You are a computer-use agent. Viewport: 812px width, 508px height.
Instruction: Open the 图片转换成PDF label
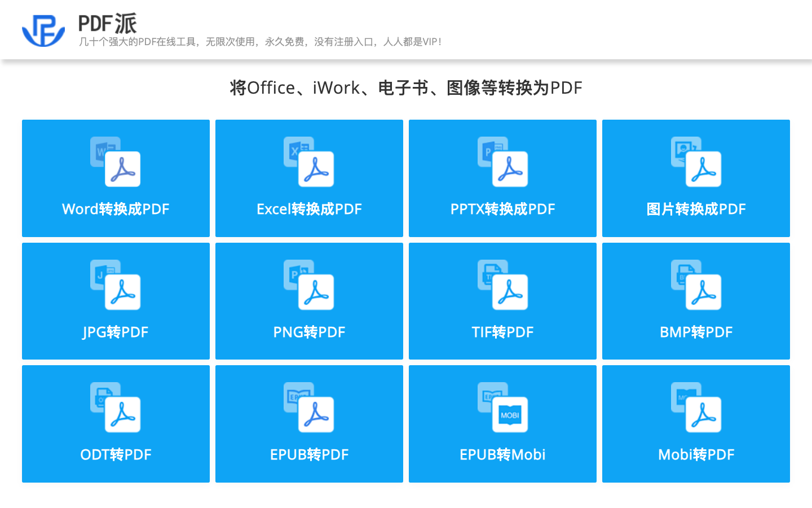(x=696, y=209)
